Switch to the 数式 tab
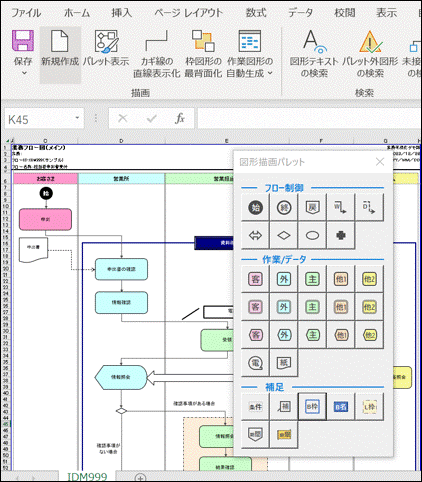Screen dimensions: 422x482 (256, 13)
